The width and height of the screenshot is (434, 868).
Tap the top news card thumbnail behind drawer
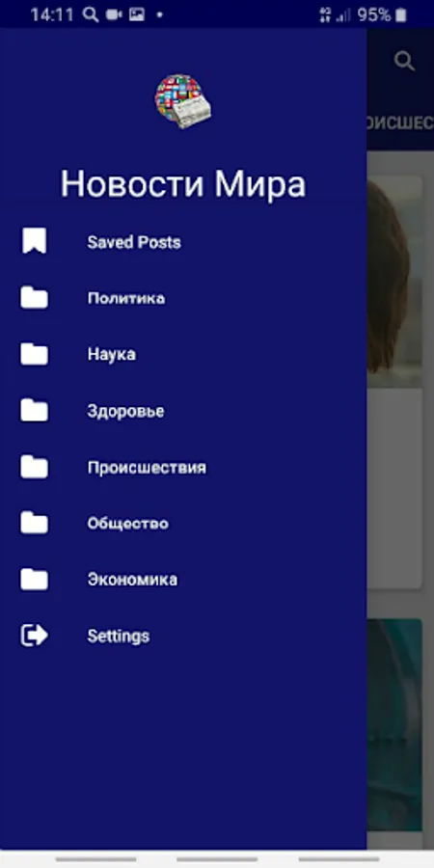click(394, 282)
